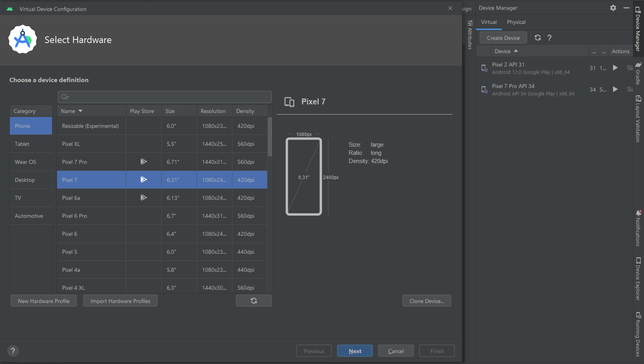Select Pixel 6 device row
Screen dimensions: 644x364
click(x=162, y=234)
